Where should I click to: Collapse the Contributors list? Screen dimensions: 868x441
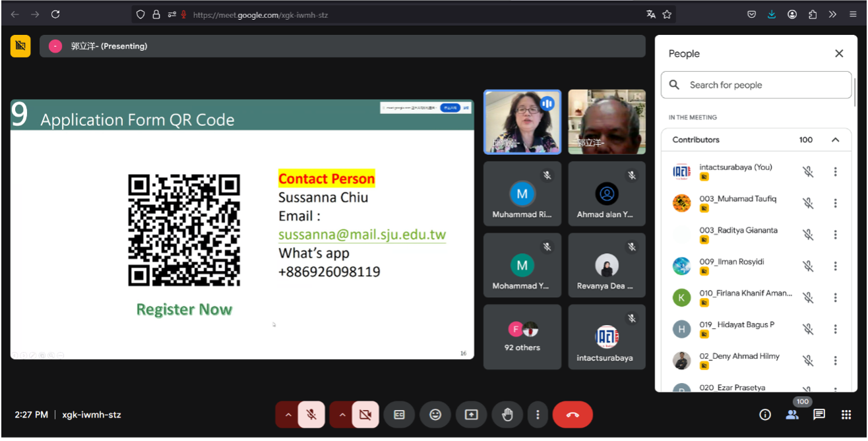pos(835,140)
